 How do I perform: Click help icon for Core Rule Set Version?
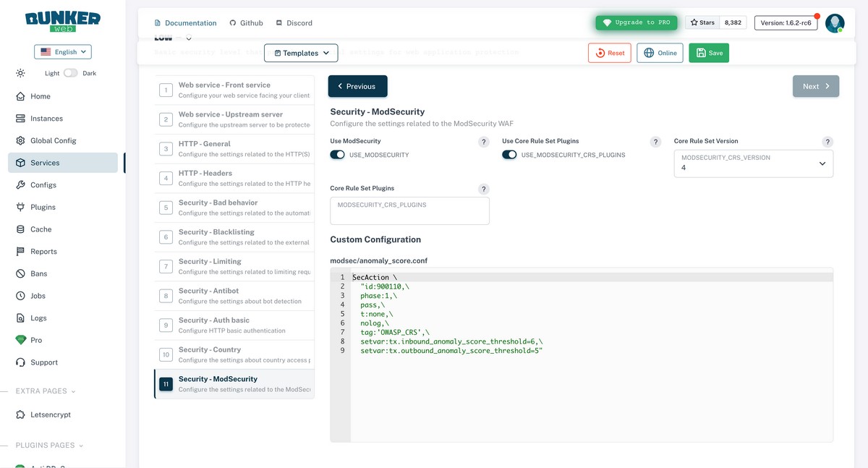coord(827,142)
